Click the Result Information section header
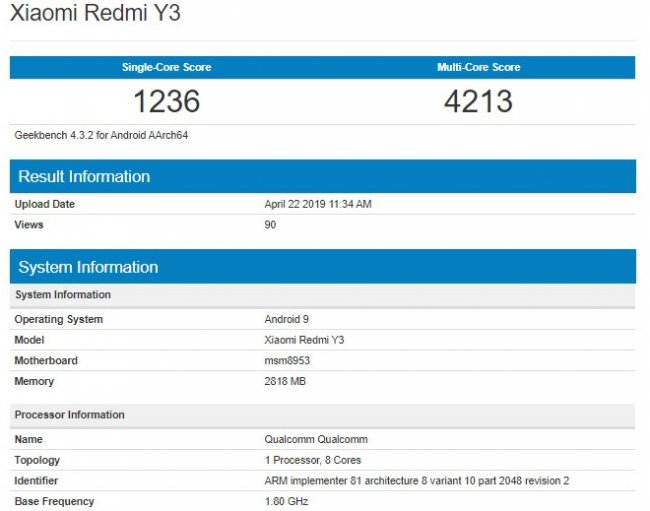The height and width of the screenshot is (511, 650). pos(85,176)
